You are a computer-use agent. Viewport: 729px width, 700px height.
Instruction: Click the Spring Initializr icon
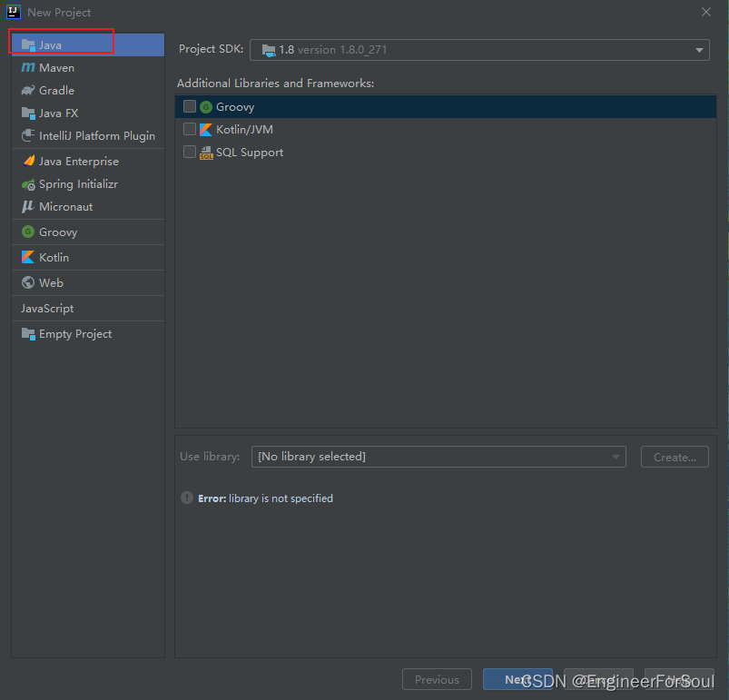click(x=28, y=184)
